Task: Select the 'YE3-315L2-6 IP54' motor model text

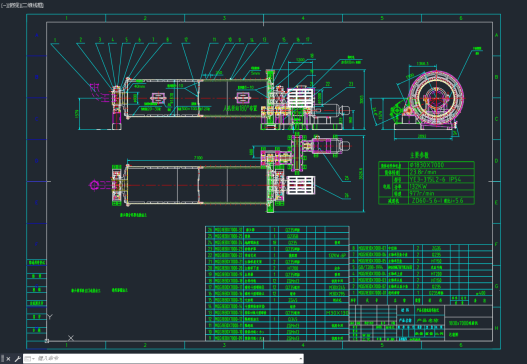Action: point(436,179)
